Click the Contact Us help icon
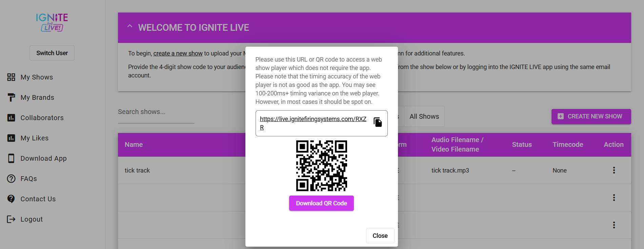 point(11,199)
